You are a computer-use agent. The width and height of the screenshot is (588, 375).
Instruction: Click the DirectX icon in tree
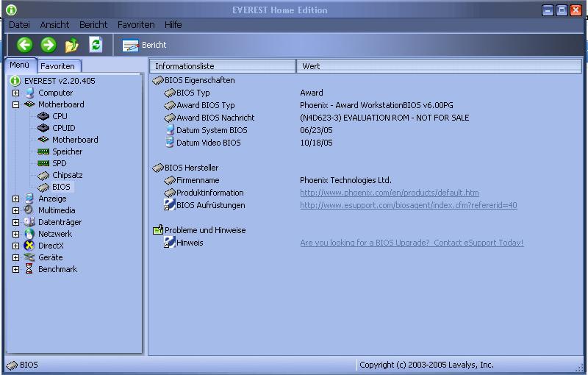[x=29, y=246]
